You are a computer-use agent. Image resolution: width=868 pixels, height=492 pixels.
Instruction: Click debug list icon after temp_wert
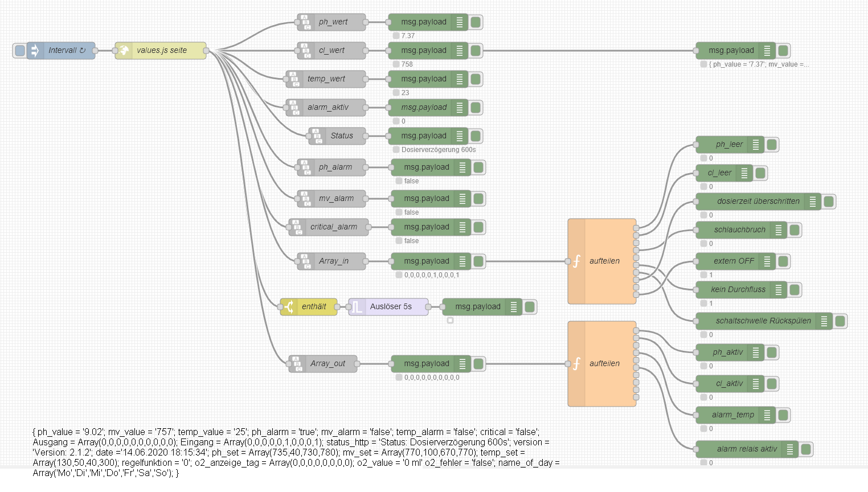(x=460, y=79)
